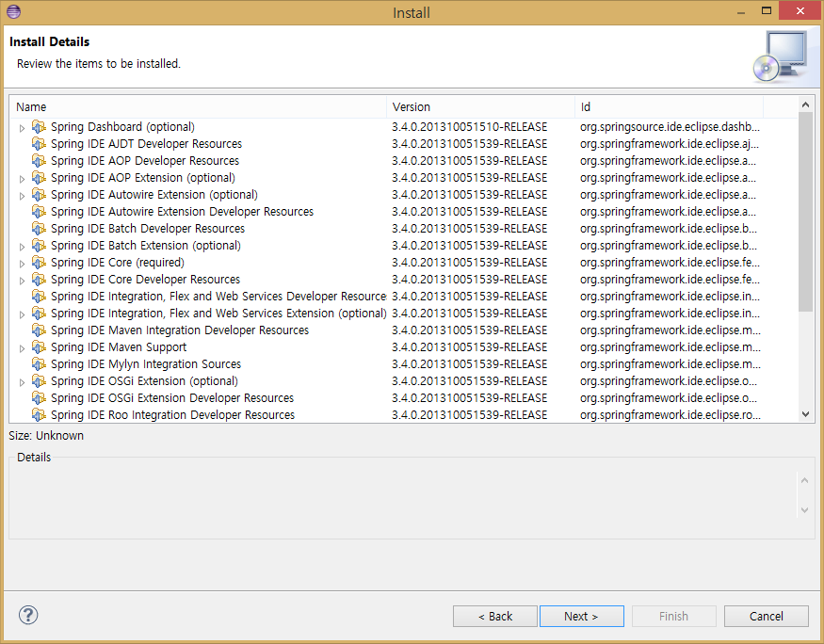Expand the Spring IDE Core Developer Resources node

pyautogui.click(x=22, y=280)
